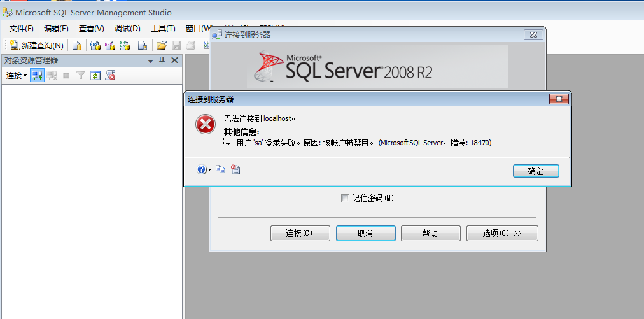
Task: Click the 取消 button
Action: tap(365, 233)
